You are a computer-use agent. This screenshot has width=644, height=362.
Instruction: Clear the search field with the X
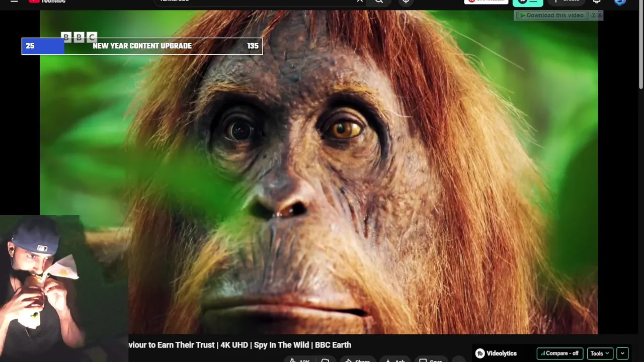click(360, 2)
